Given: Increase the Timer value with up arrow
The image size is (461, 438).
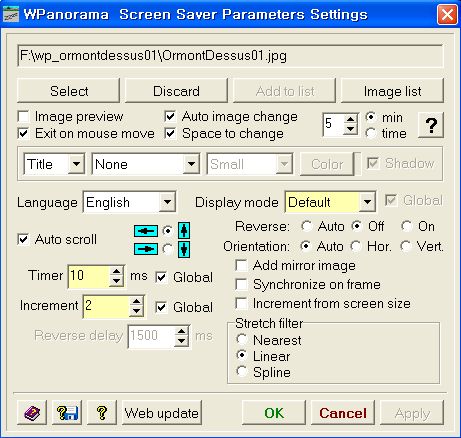Looking at the screenshot, I should (x=116, y=271).
